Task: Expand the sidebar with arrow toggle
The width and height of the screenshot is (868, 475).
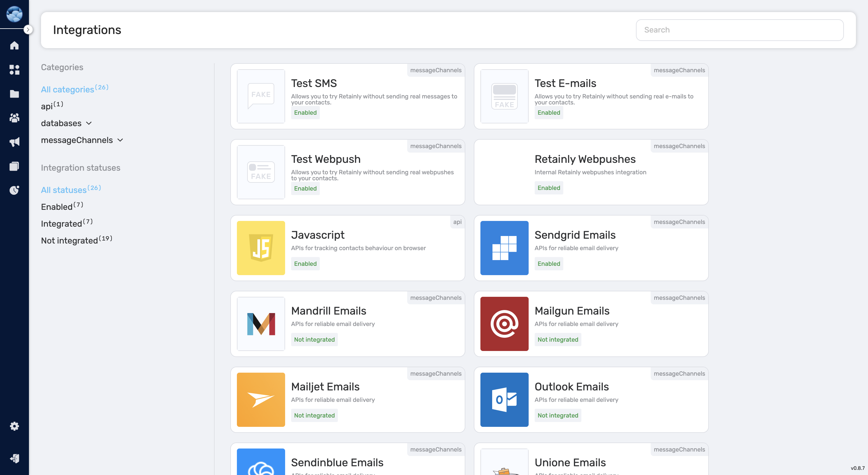Action: (x=28, y=29)
